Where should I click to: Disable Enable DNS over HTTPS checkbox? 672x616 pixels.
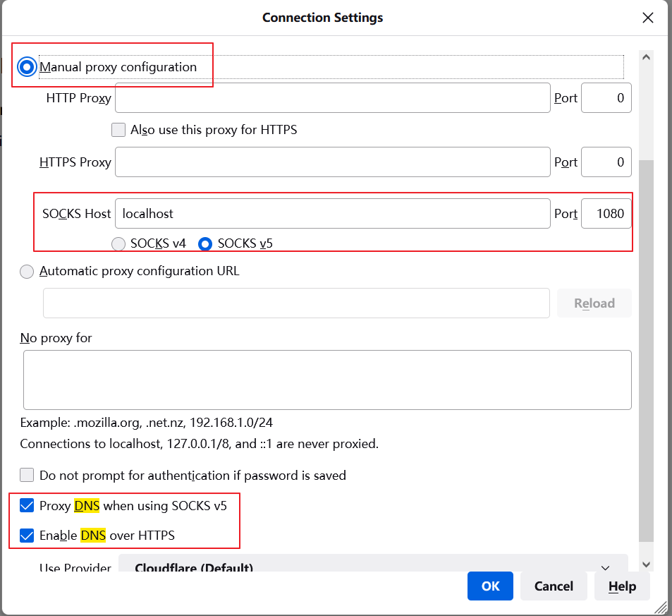28,536
